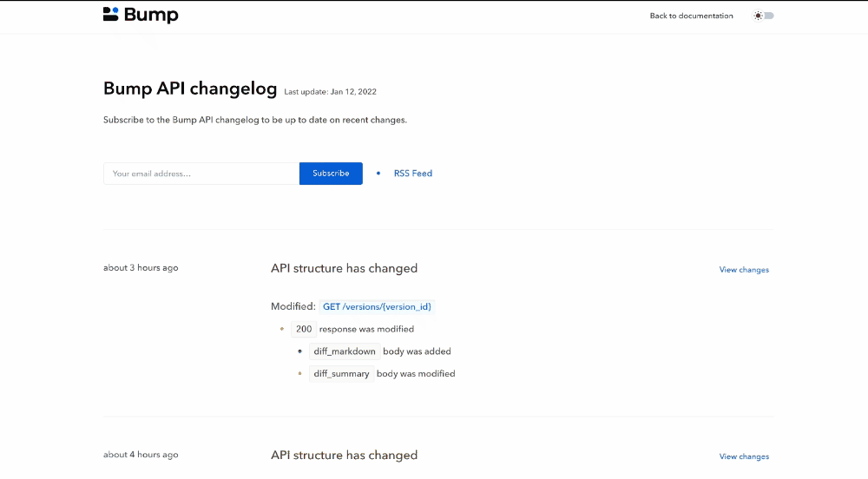View changes for the 3 hours ago entry
The width and height of the screenshot is (868, 479).
point(744,270)
